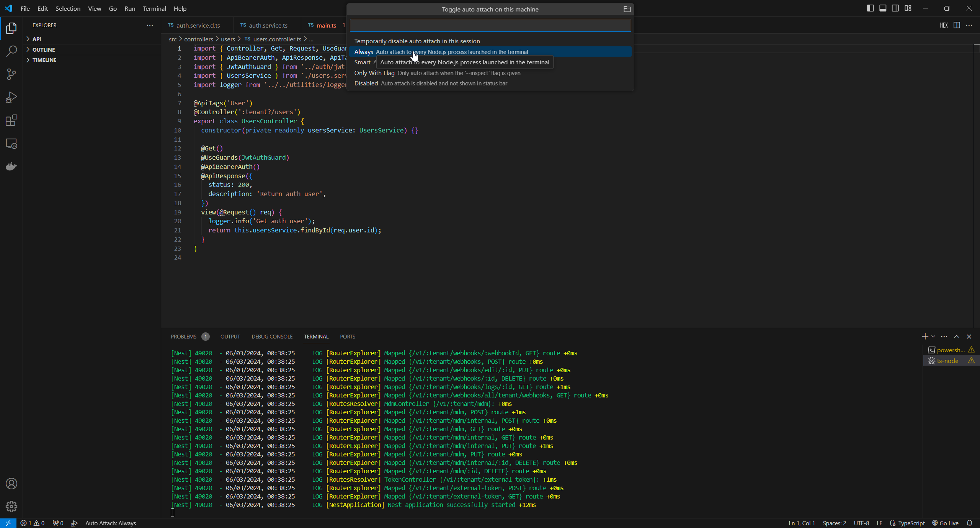The image size is (980, 528).
Task: Click Go Live in status bar
Action: click(x=945, y=523)
